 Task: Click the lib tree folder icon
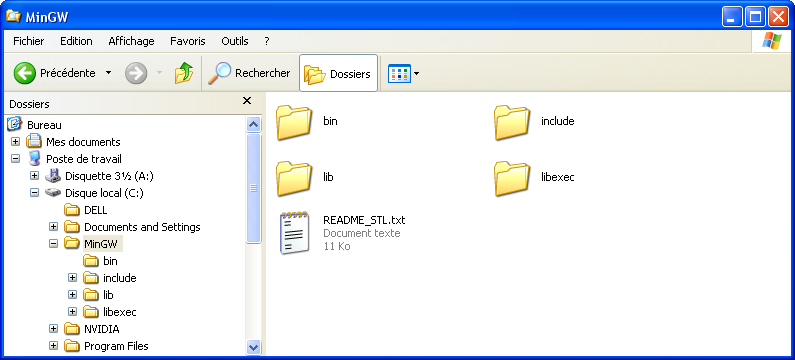click(x=91, y=295)
